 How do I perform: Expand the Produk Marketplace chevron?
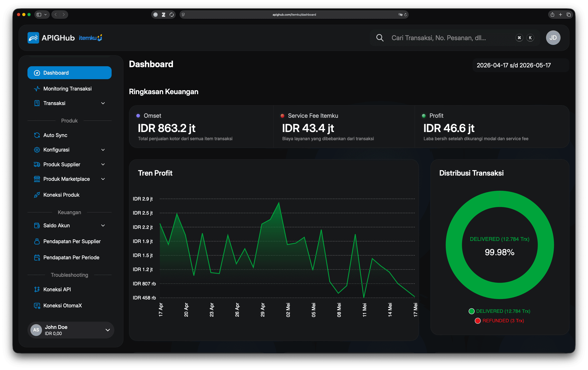click(x=103, y=179)
